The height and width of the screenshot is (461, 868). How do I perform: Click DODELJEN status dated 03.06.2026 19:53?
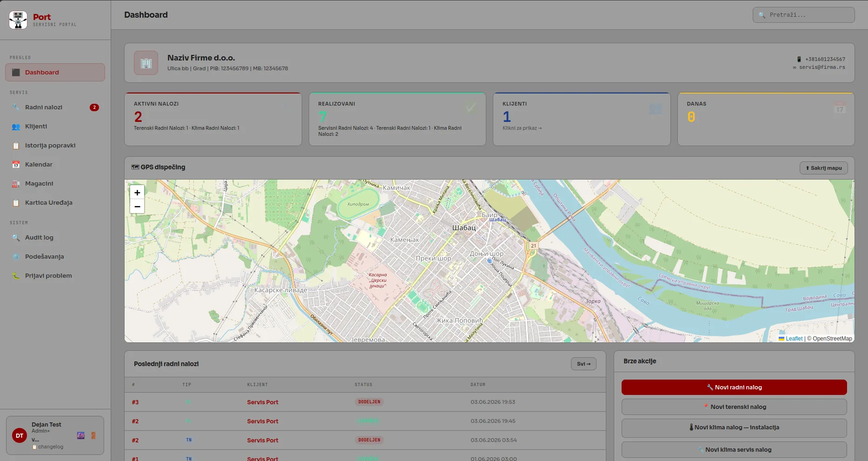coord(369,402)
